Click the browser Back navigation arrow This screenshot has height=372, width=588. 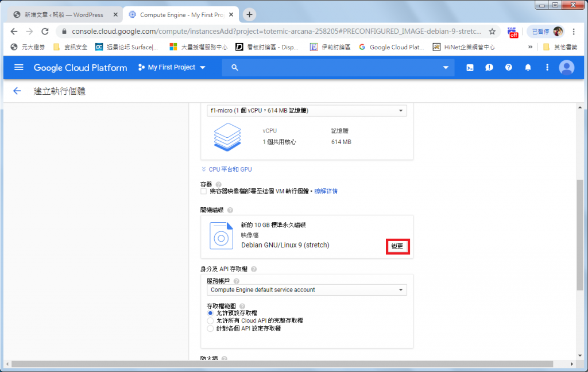pyautogui.click(x=14, y=32)
